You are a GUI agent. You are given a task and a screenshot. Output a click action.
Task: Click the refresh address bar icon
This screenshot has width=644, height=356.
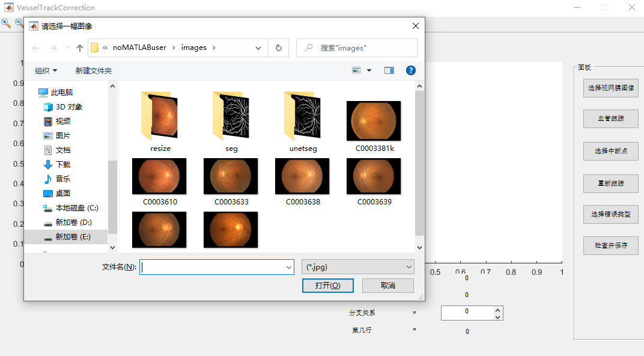click(x=278, y=48)
